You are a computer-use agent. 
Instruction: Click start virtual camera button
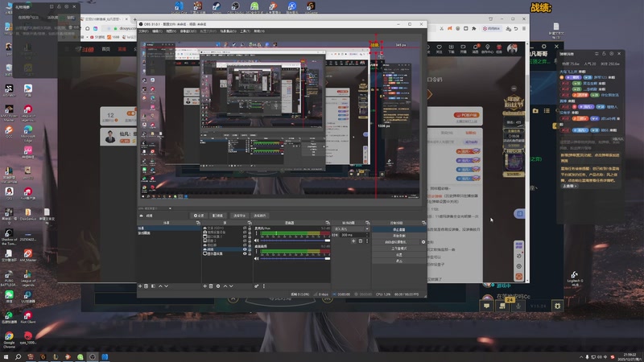(396, 242)
